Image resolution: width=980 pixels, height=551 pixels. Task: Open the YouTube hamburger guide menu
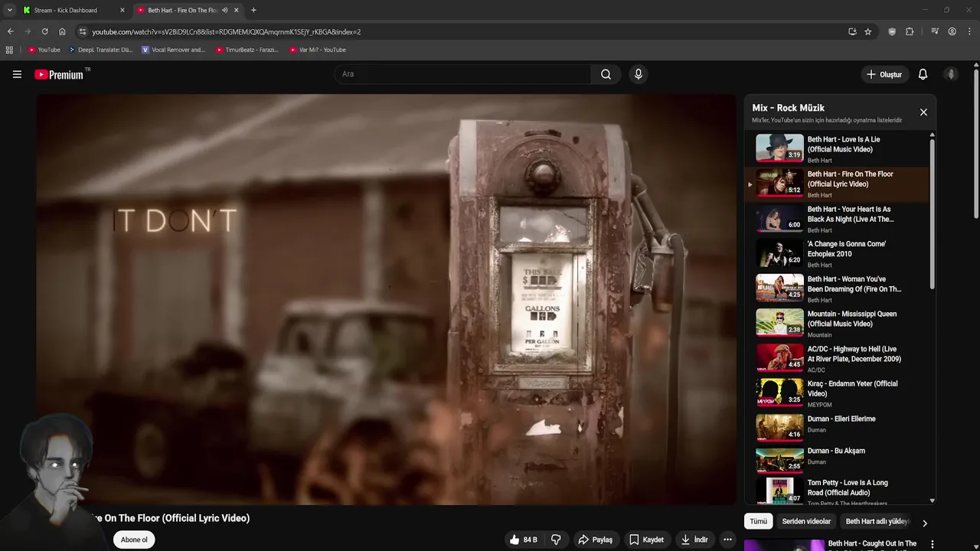pos(17,74)
